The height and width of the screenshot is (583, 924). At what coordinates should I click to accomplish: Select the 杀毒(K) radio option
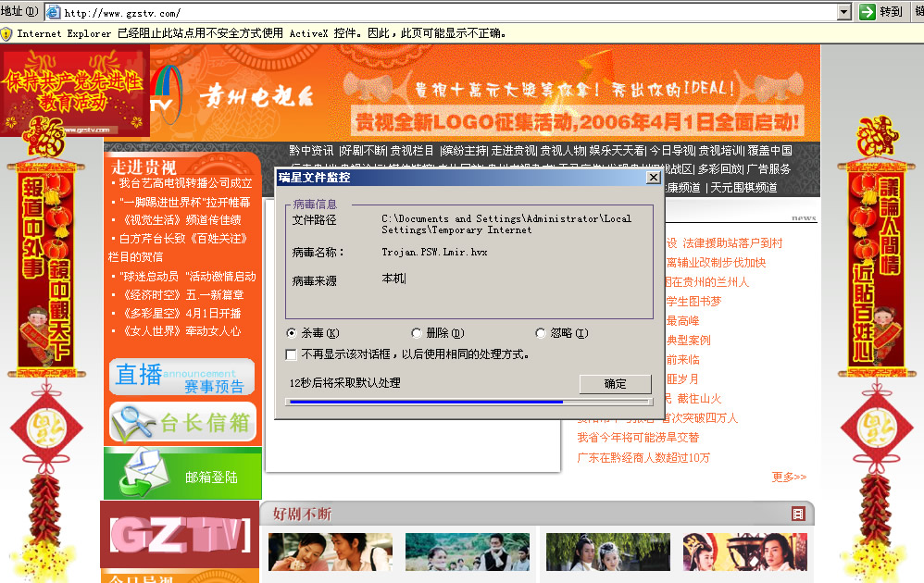coord(292,333)
